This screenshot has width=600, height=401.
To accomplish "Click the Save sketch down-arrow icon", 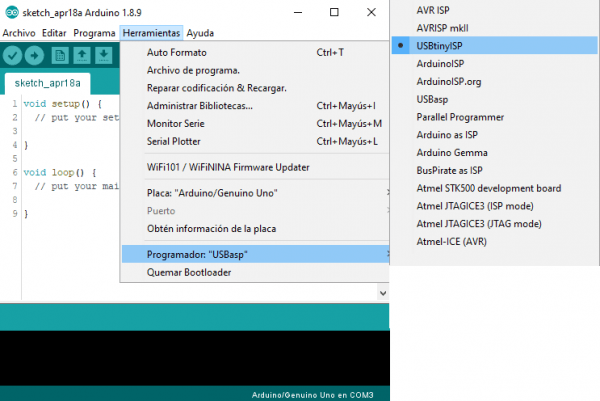I will [106, 55].
